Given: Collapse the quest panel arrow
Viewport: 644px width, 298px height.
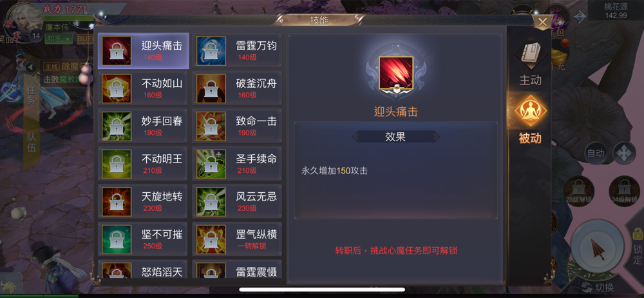Looking at the screenshot, I should click(30, 67).
